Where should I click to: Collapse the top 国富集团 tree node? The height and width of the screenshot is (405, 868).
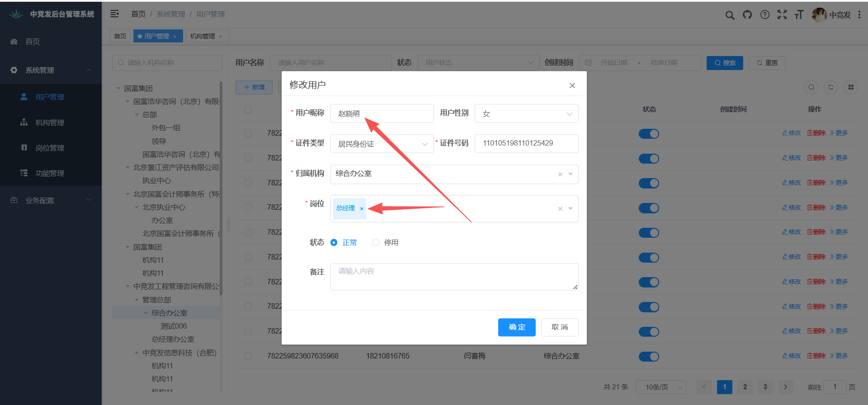coord(118,89)
